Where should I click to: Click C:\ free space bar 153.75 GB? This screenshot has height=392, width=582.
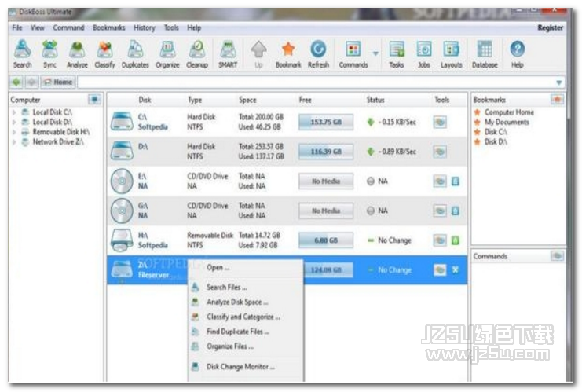(326, 122)
